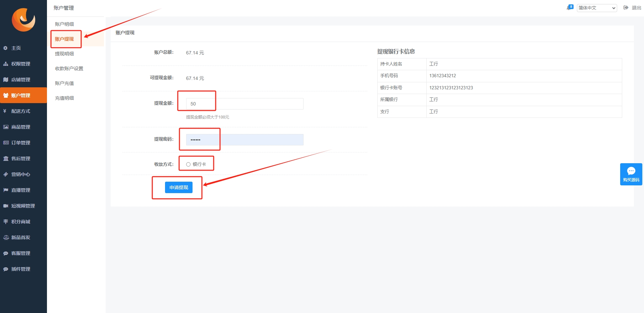Open 积分商城 in sidebar
This screenshot has width=644, height=313.
click(21, 222)
